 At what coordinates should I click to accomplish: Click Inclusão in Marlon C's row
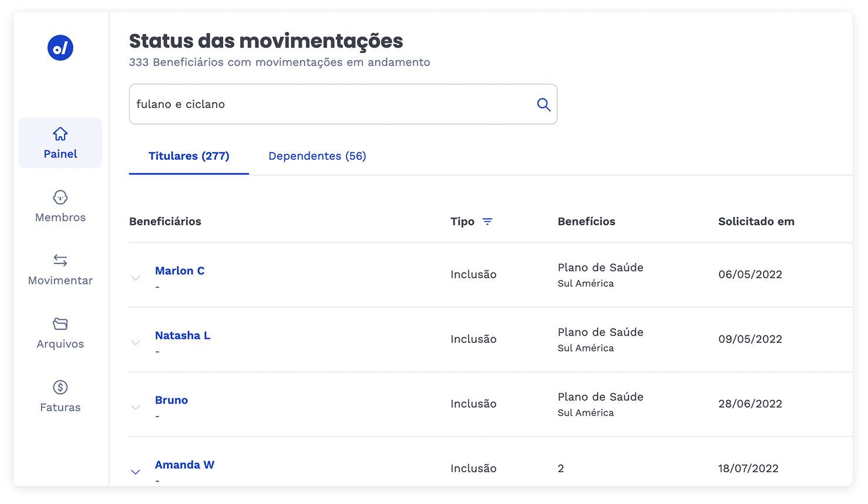pyautogui.click(x=473, y=274)
